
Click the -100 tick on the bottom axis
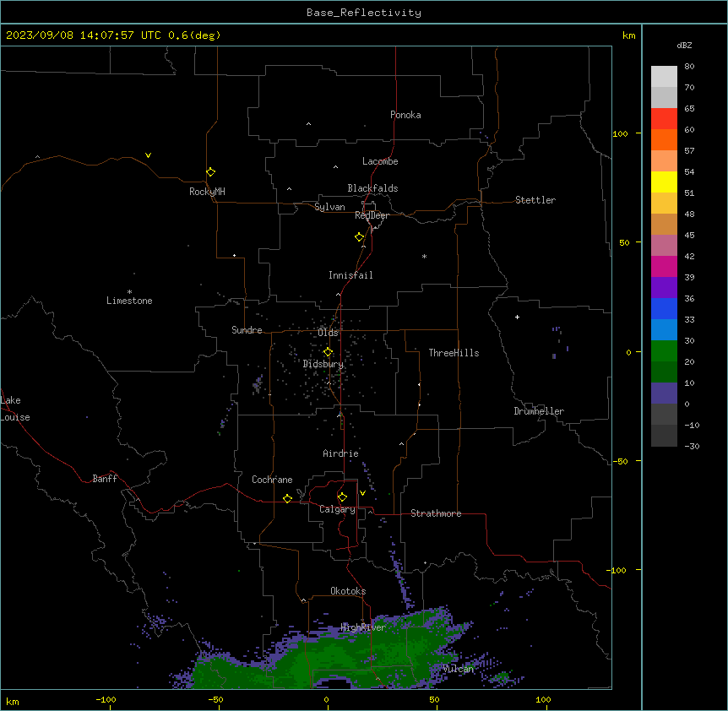click(x=106, y=699)
